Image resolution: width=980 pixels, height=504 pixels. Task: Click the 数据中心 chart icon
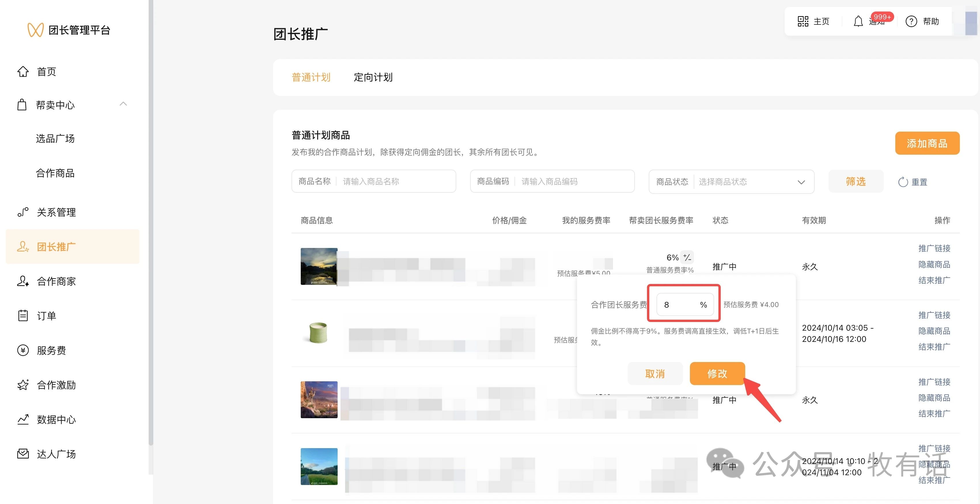point(23,419)
